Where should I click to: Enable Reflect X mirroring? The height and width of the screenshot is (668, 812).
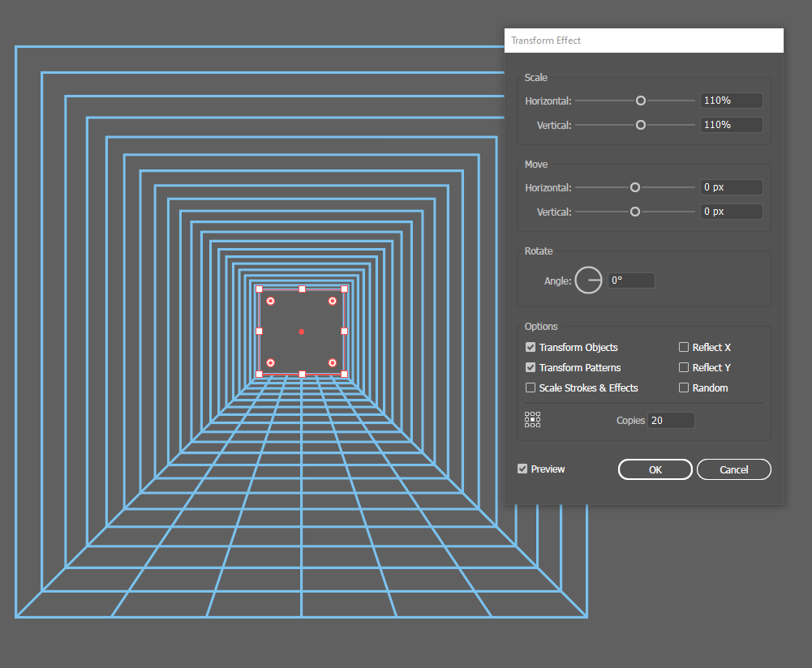click(x=684, y=347)
